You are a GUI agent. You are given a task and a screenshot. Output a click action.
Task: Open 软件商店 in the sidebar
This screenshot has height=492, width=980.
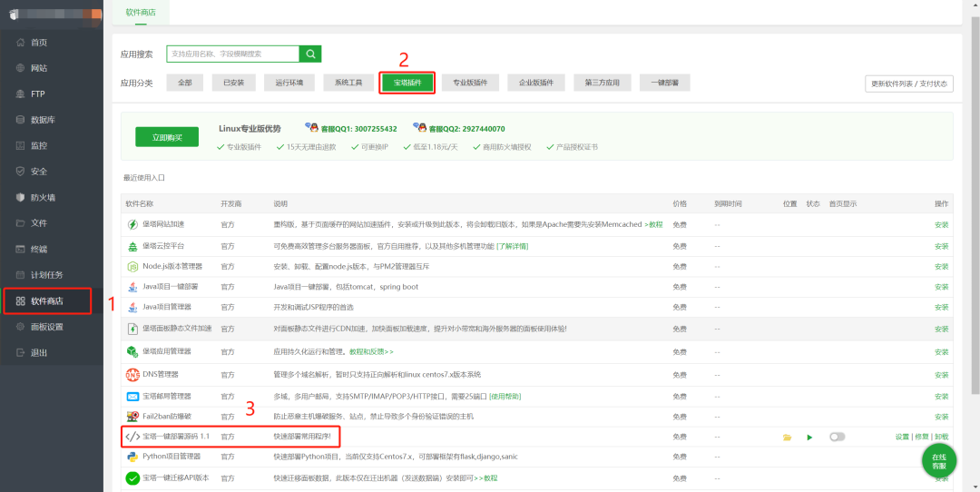pos(47,300)
